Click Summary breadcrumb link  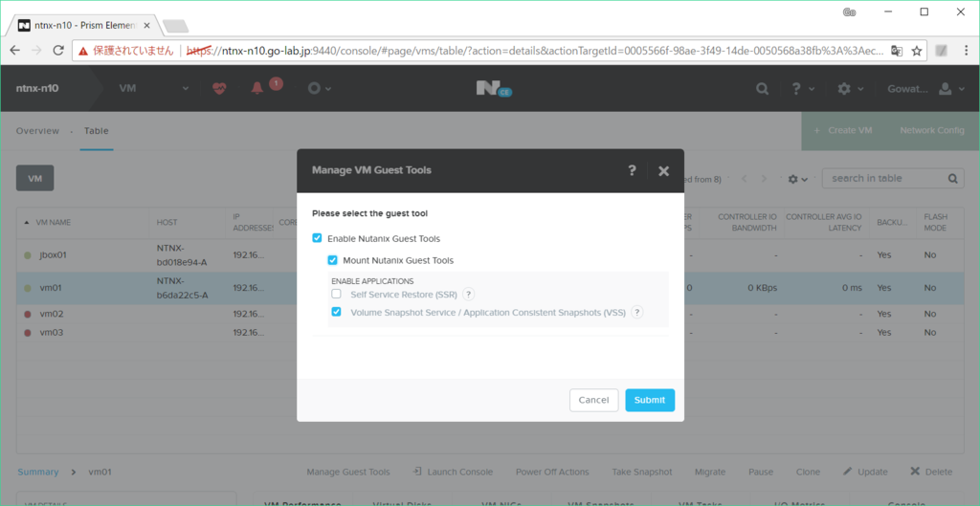pyautogui.click(x=38, y=473)
